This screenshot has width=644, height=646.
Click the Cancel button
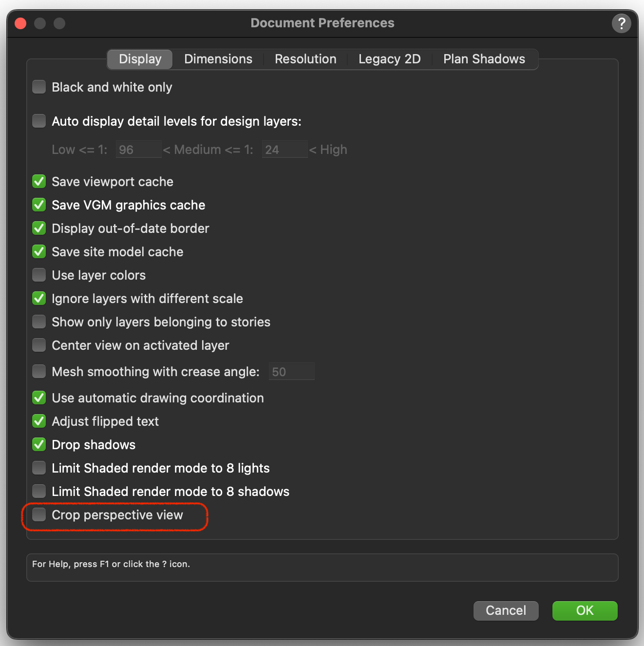coord(506,610)
